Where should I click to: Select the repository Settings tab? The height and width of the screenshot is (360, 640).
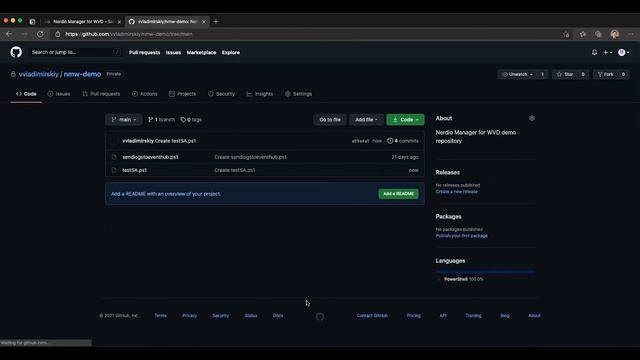click(298, 94)
